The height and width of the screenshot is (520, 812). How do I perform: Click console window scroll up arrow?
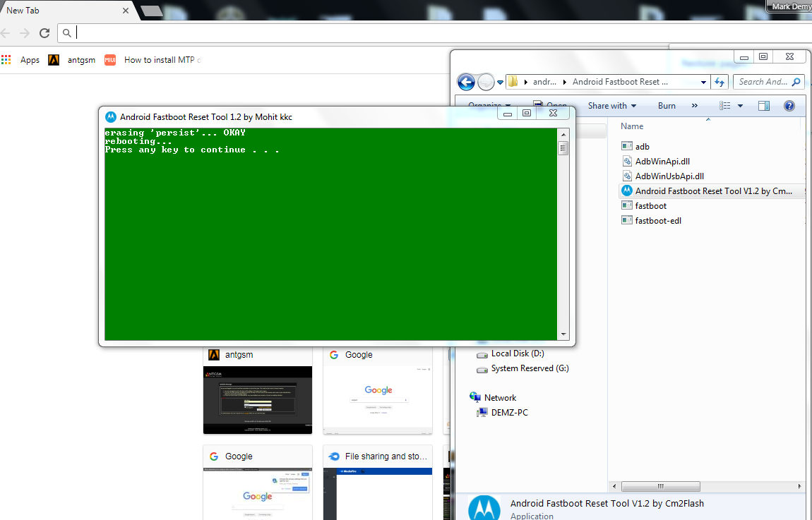point(563,135)
